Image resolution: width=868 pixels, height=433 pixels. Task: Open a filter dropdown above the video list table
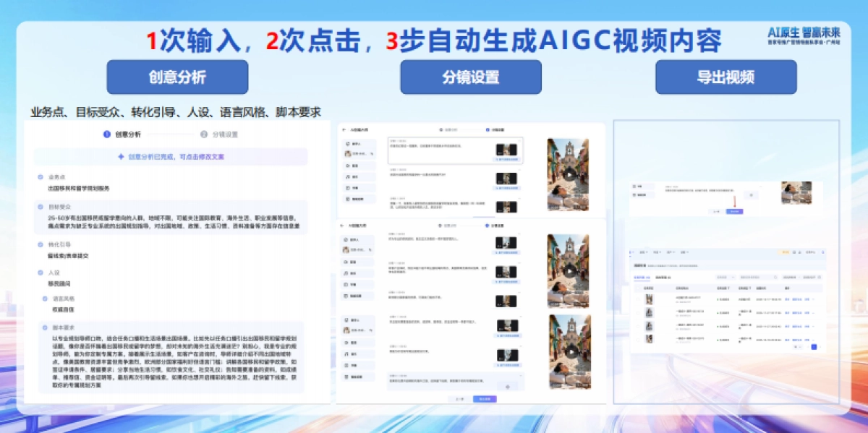pos(726,278)
